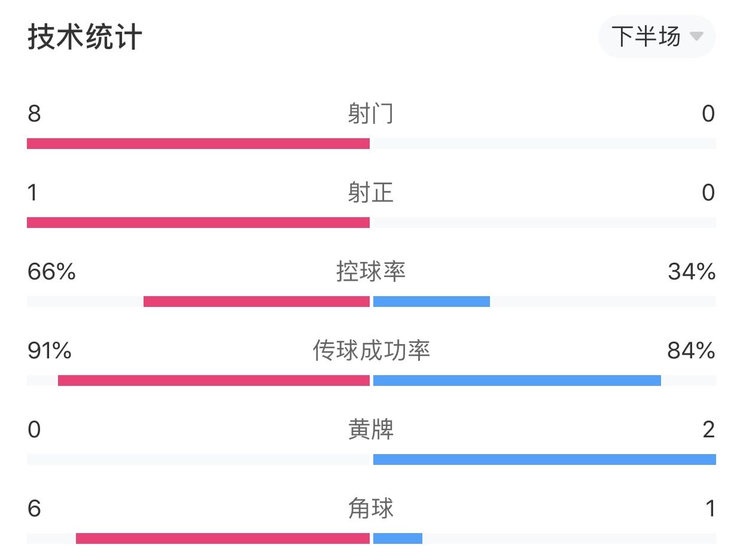The image size is (743, 560).
Task: Open the 下半场 period dropdown
Action: (657, 37)
